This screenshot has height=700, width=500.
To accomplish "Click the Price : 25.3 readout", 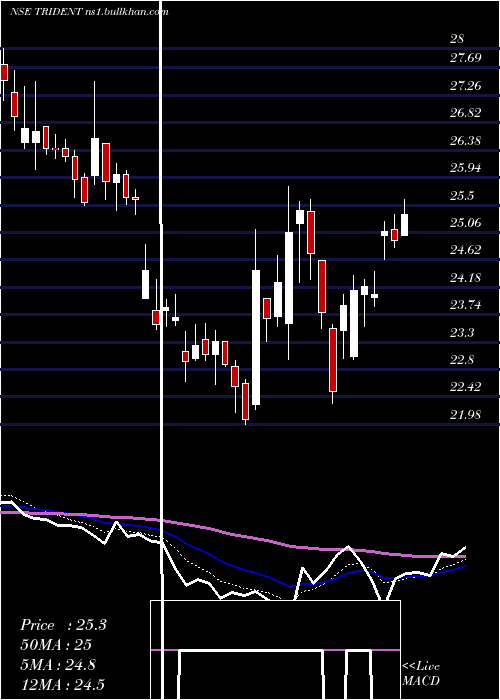I will (x=63, y=625).
